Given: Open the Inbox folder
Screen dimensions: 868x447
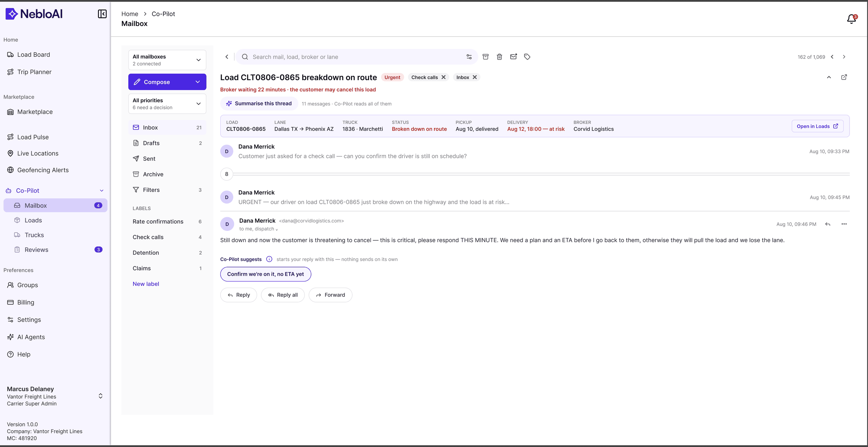Looking at the screenshot, I should click(x=167, y=128).
